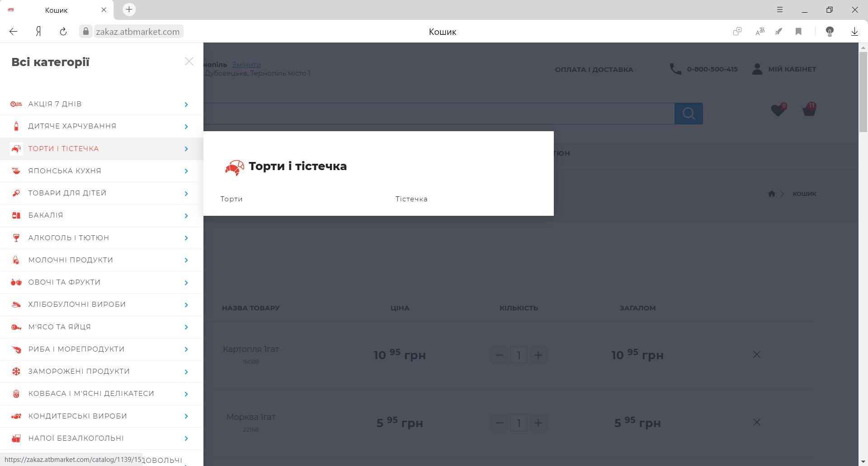The width and height of the screenshot is (868, 466).
Task: Expand the Заморожені продукти category chevron
Action: (186, 372)
